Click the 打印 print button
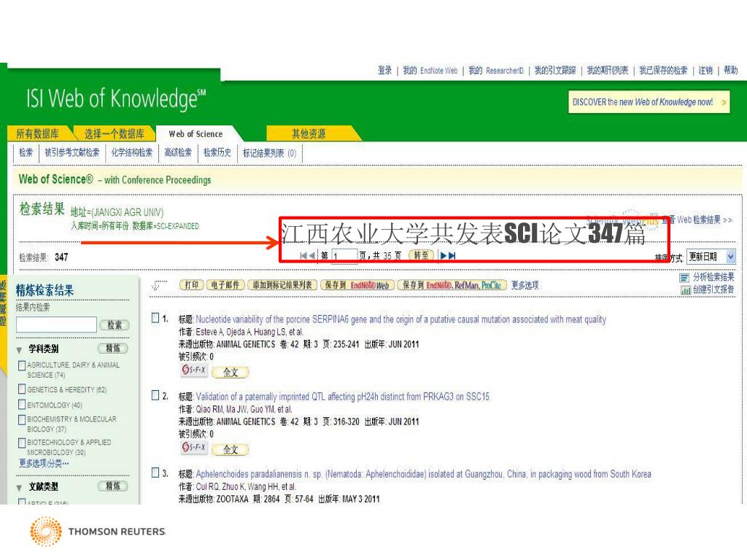This screenshot has height=560, width=747. pyautogui.click(x=192, y=285)
